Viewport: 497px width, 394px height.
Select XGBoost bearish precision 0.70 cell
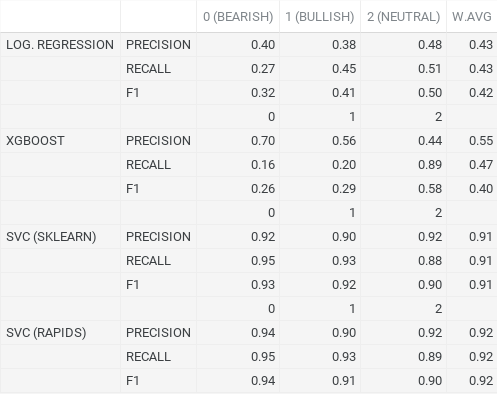pos(238,141)
